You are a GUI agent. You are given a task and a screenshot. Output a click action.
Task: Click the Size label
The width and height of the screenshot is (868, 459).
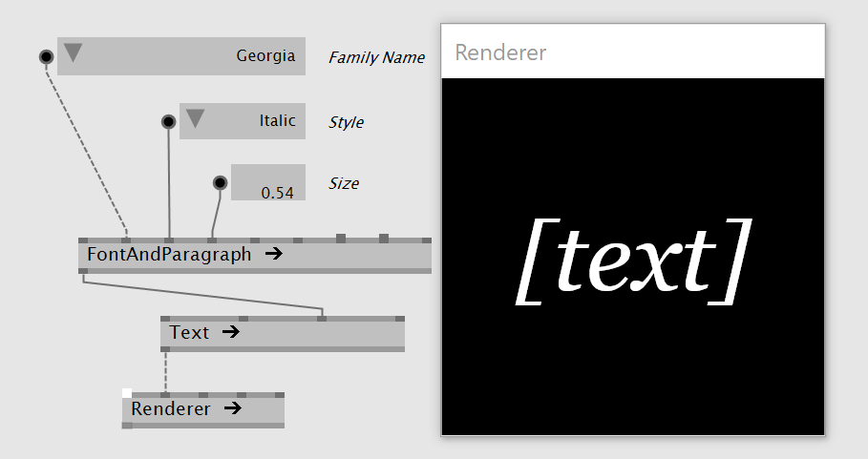coord(343,183)
